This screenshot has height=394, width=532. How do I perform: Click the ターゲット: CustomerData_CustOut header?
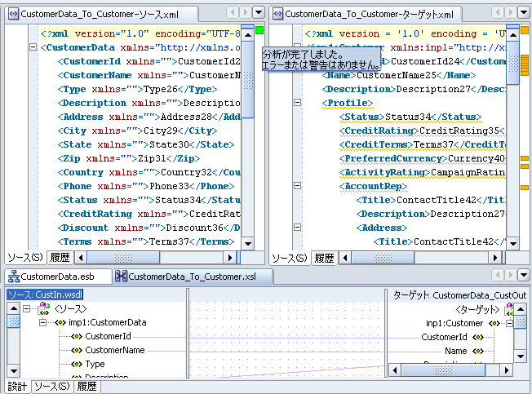click(x=459, y=295)
